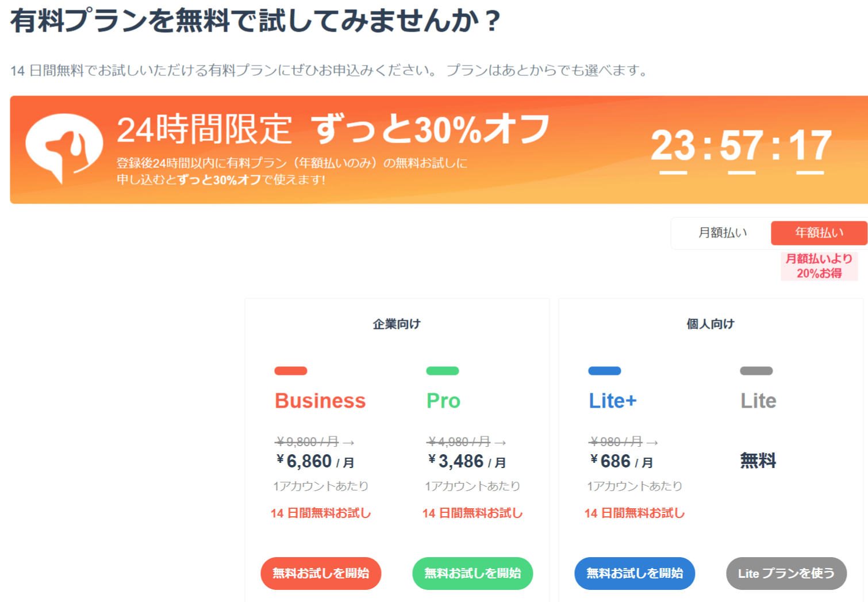Start the Business plan free trial
This screenshot has width=868, height=602.
tap(321, 573)
